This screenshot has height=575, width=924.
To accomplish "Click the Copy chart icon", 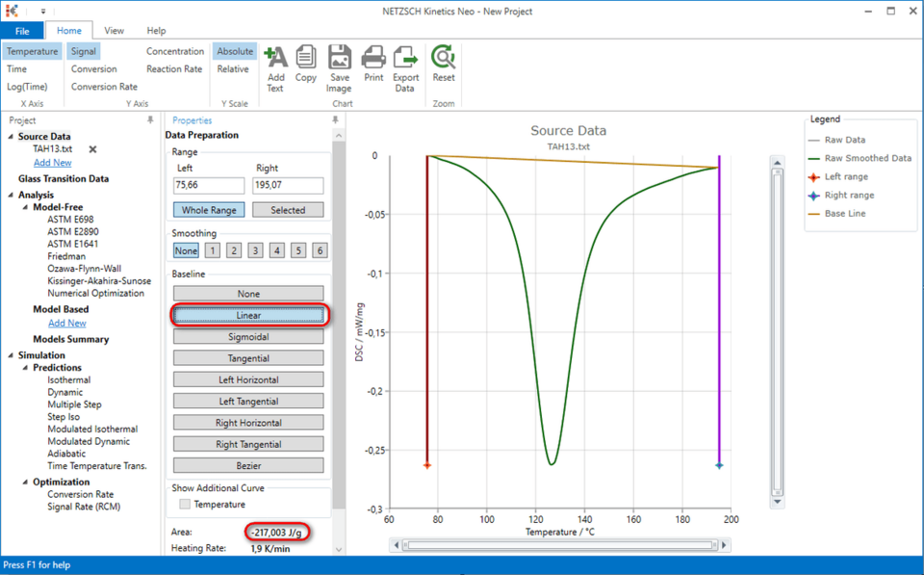I will [306, 64].
